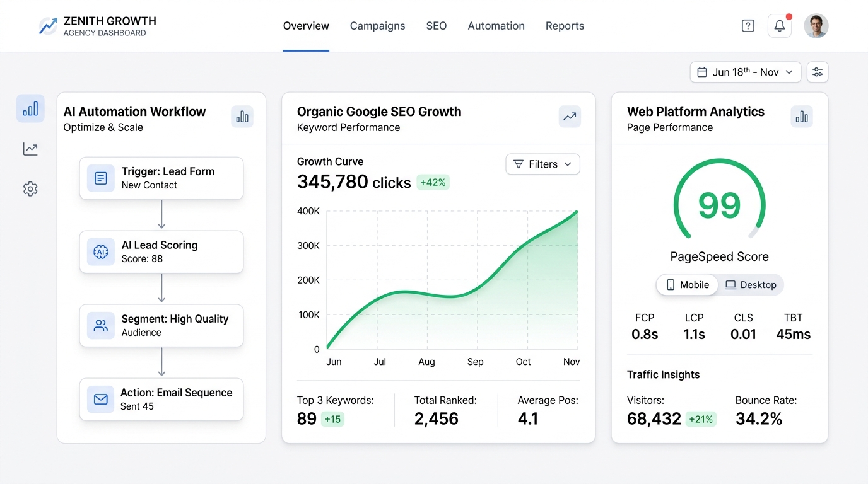This screenshot has width=868, height=484.
Task: Open the Campaigns tab
Action: (378, 26)
